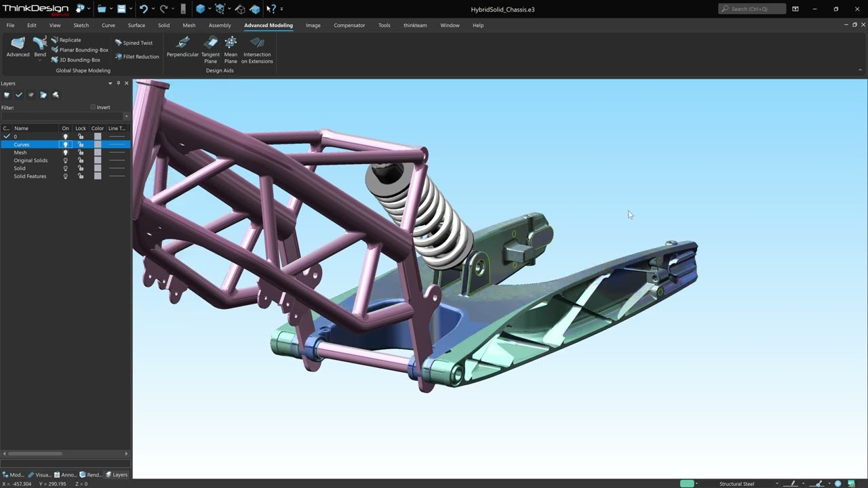Click the Replicate command

pyautogui.click(x=66, y=40)
